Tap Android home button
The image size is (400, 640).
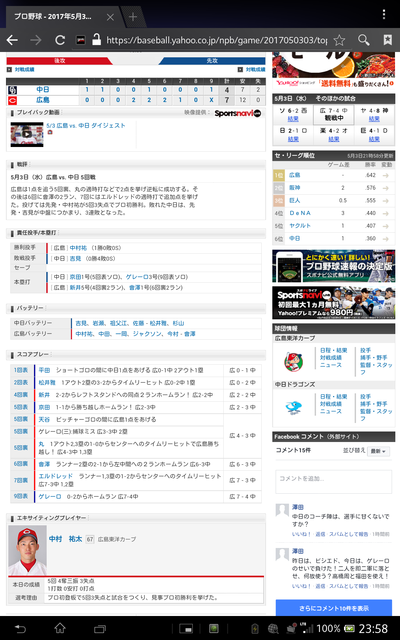click(x=60, y=628)
